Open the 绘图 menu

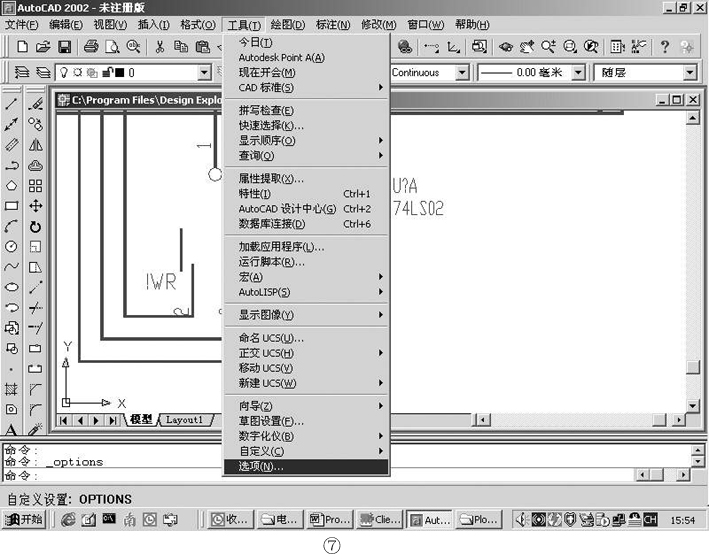[x=288, y=24]
